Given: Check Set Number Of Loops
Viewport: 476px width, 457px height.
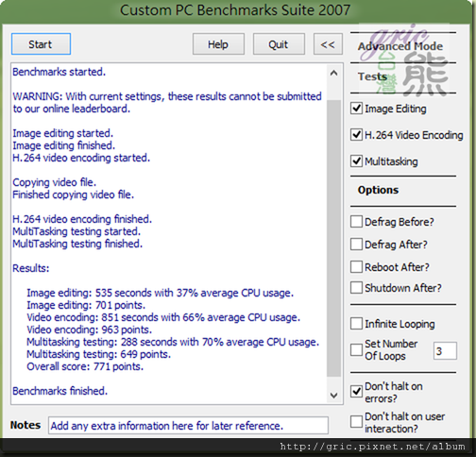Looking at the screenshot, I should (356, 350).
